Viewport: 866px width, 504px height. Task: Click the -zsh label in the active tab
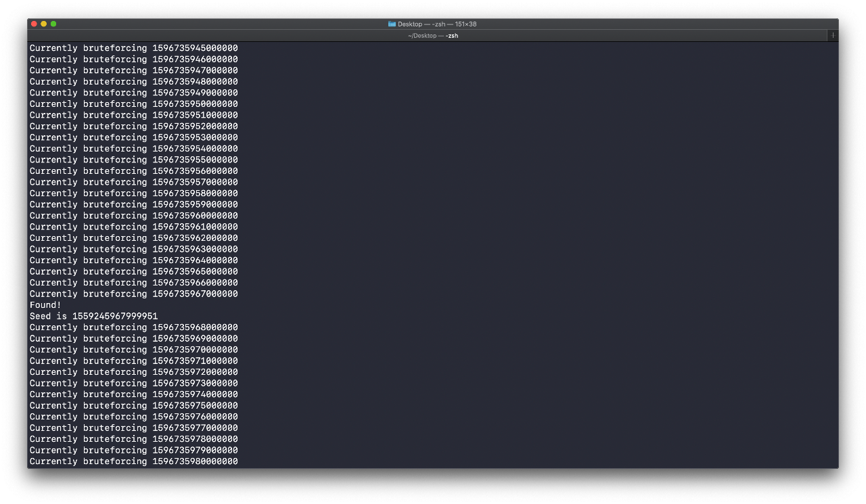pyautogui.click(x=452, y=35)
